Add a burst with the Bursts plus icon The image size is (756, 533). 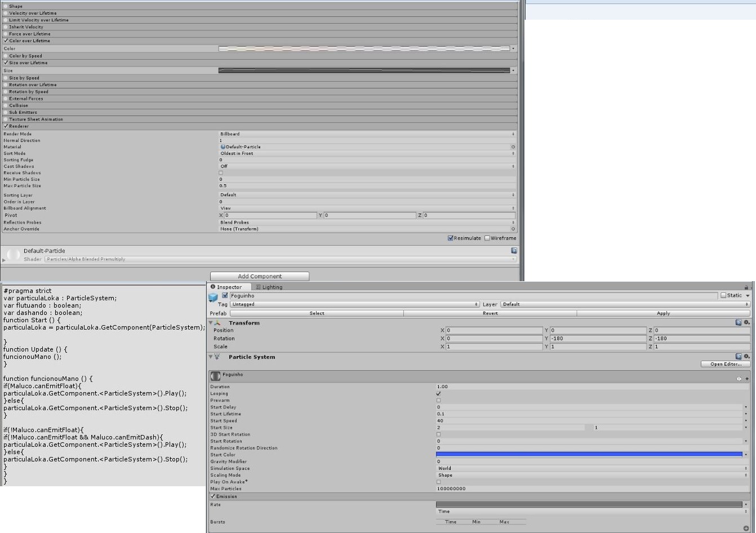[x=746, y=528]
